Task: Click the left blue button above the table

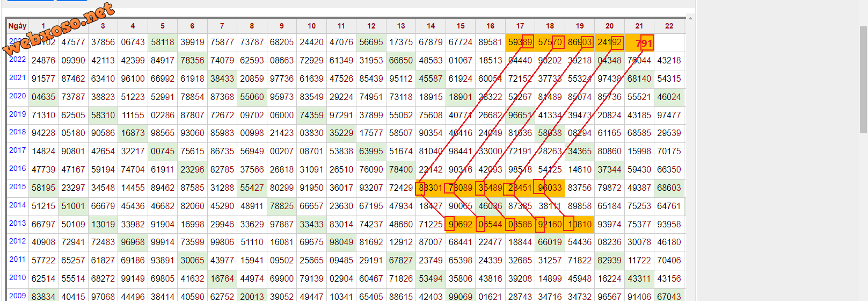Action: tap(30, 1)
